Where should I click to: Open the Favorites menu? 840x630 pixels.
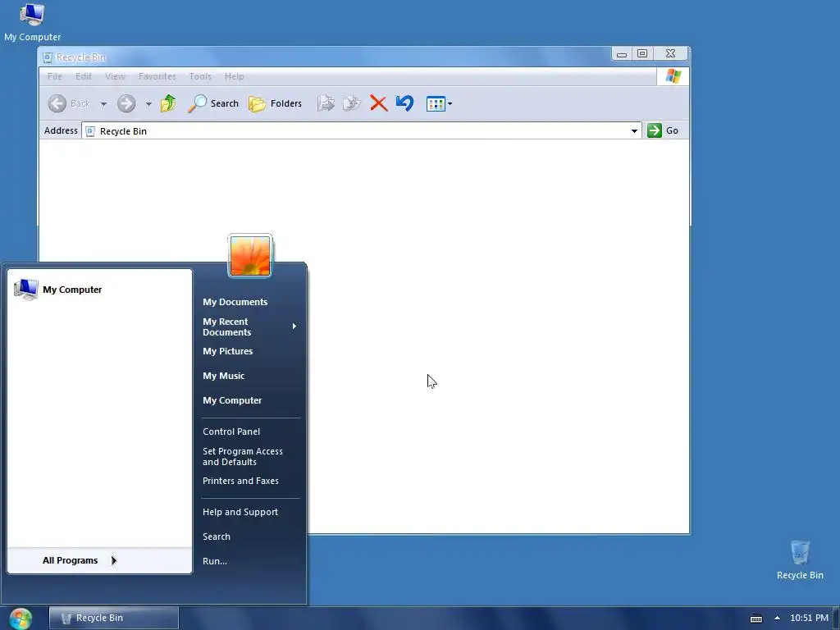[x=157, y=76]
